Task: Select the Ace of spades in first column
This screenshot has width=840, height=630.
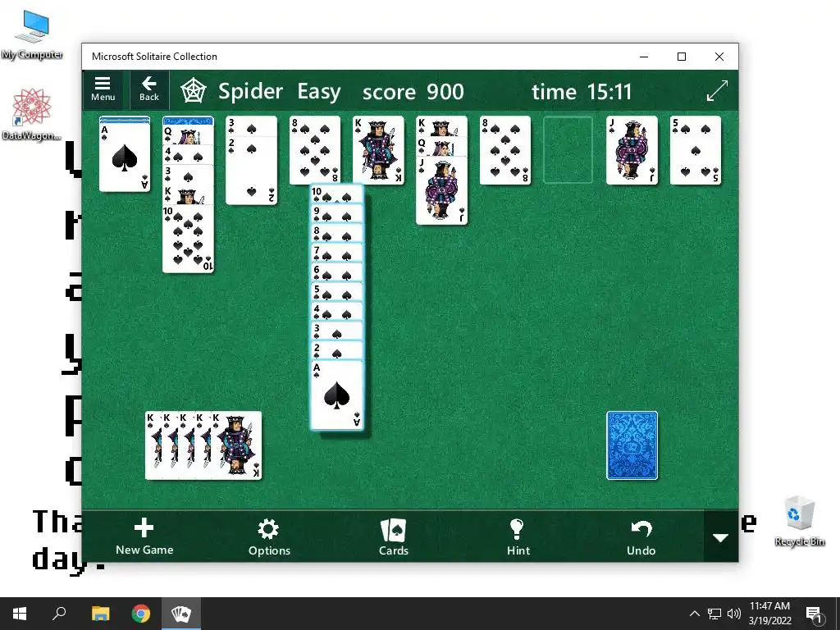Action: 125,157
